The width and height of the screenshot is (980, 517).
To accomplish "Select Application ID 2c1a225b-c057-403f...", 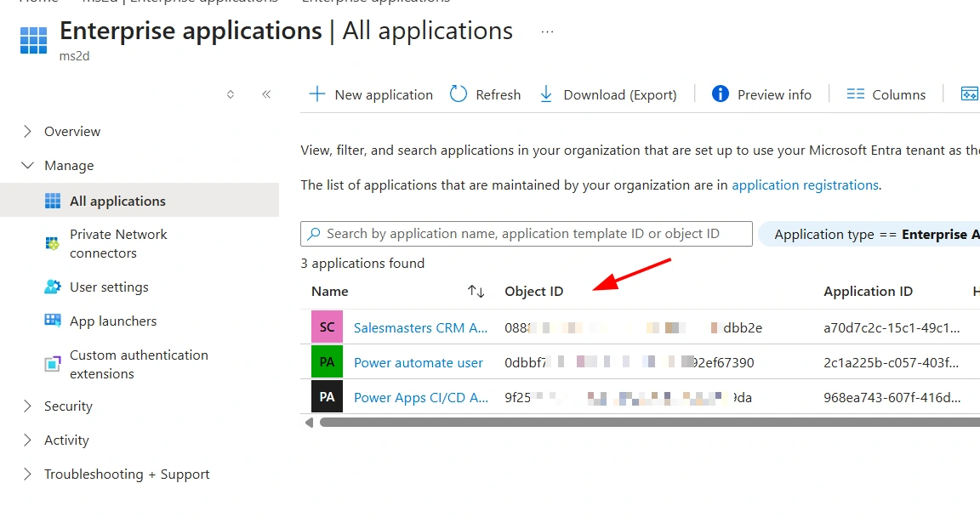I will (891, 362).
